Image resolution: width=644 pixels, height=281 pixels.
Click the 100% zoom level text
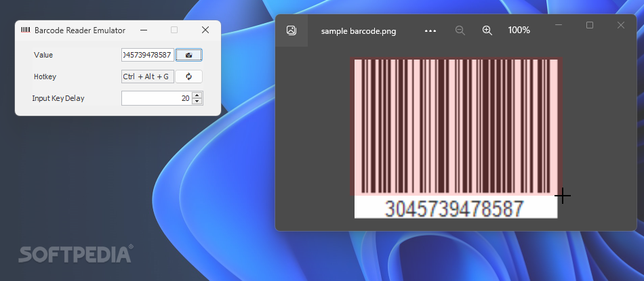(519, 30)
